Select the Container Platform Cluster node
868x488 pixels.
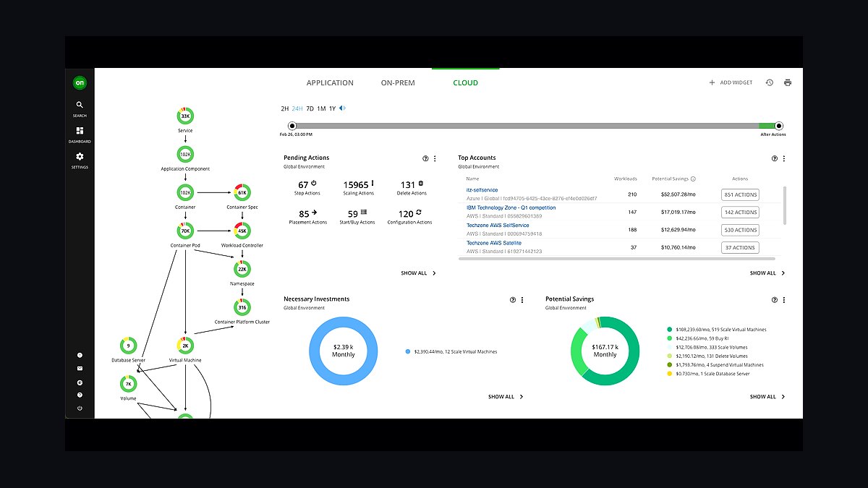(x=242, y=307)
